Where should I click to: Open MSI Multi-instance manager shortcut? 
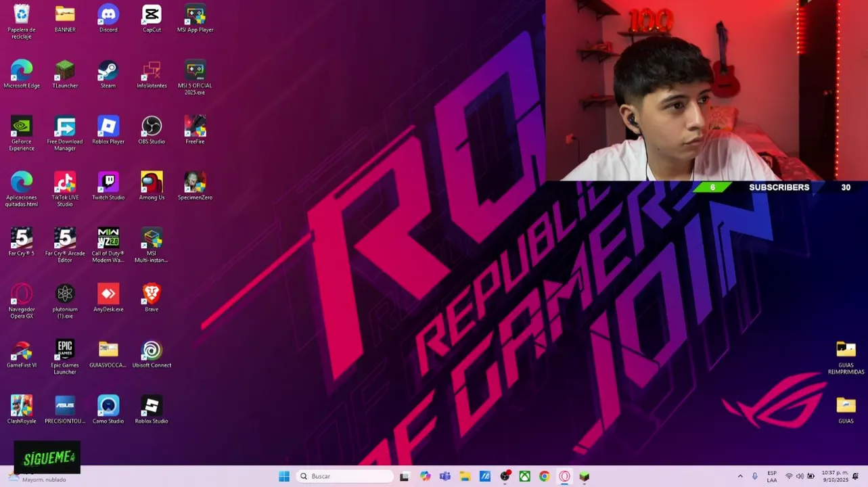(152, 246)
